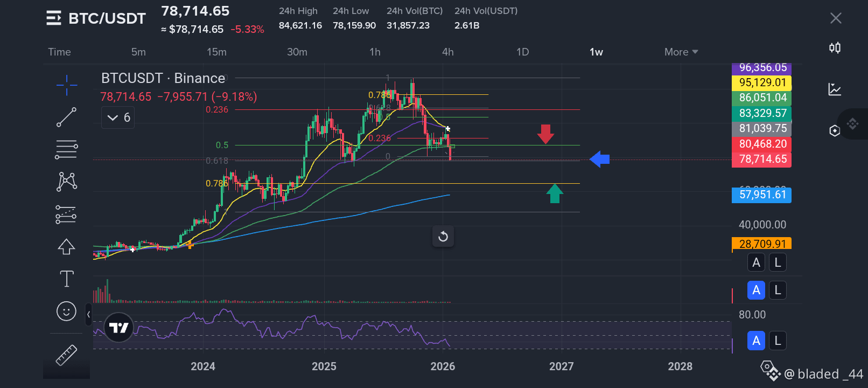
Task: Open the TradingView logo button
Action: click(118, 328)
